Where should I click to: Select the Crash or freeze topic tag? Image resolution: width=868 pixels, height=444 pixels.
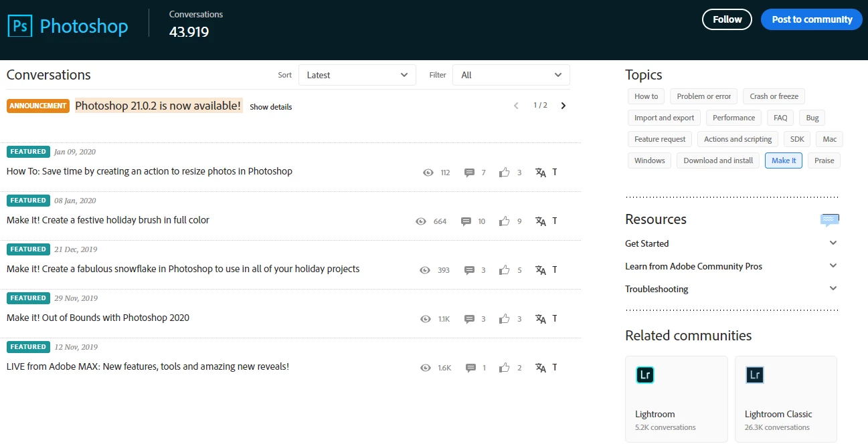point(774,96)
